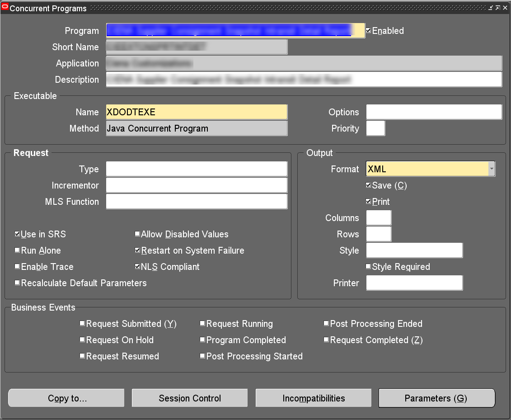Screen dimensions: 511x420
Task: Enable Allow Disabled Values
Action: [137, 234]
